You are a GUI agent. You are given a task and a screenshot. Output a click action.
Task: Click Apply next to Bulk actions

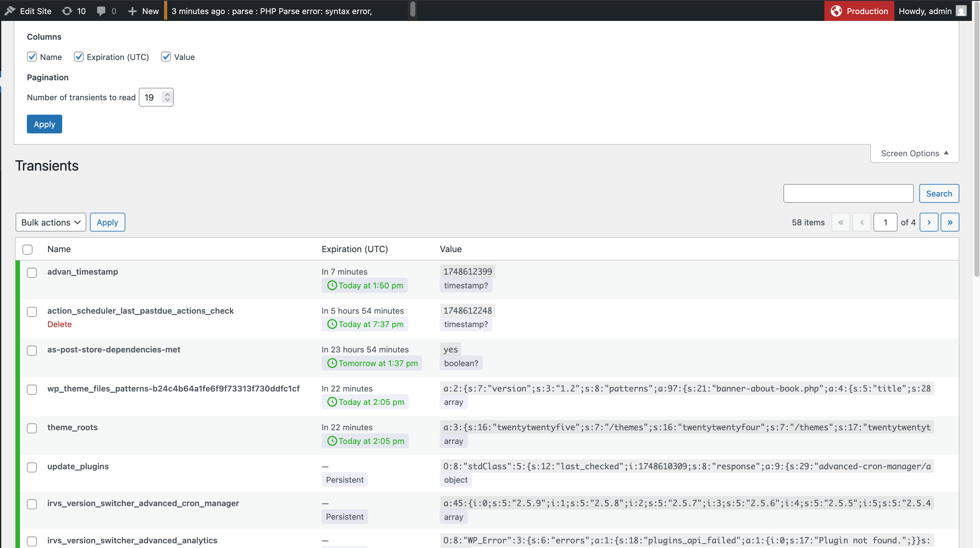point(107,222)
